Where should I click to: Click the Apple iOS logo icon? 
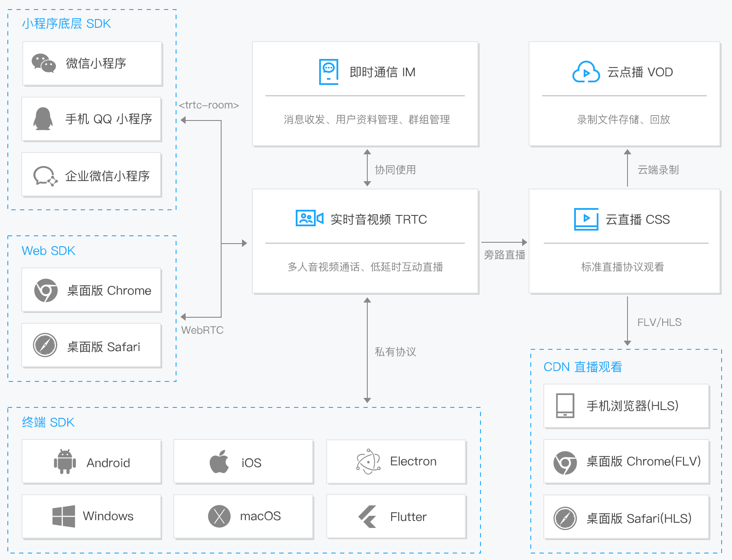click(x=219, y=462)
